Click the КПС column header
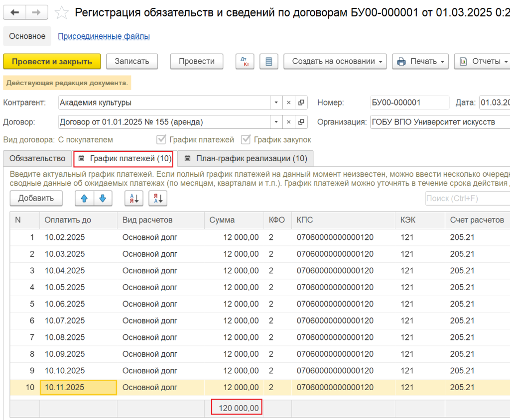The height and width of the screenshot is (420, 510). pos(344,220)
